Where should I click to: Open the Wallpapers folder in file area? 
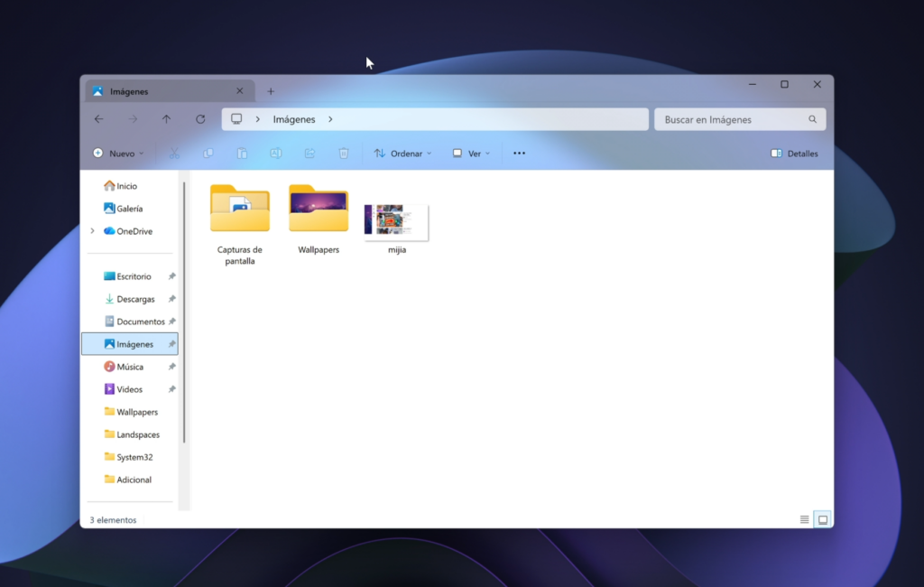coord(319,219)
